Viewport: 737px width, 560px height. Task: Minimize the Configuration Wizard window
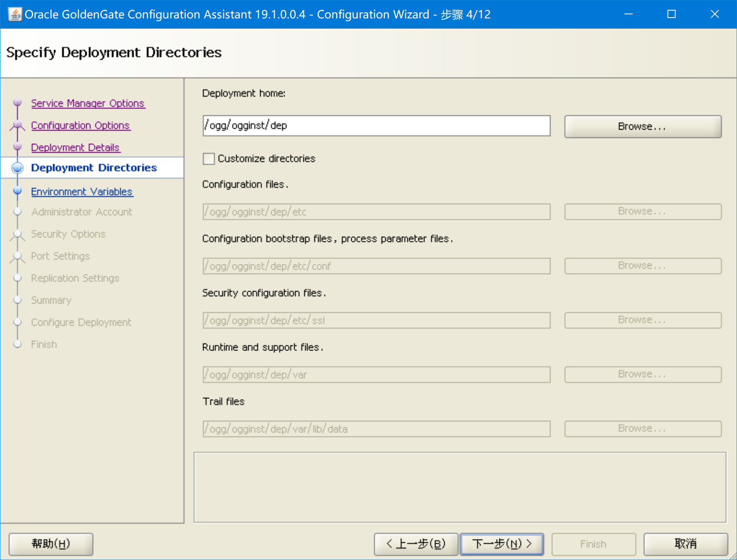tap(629, 14)
